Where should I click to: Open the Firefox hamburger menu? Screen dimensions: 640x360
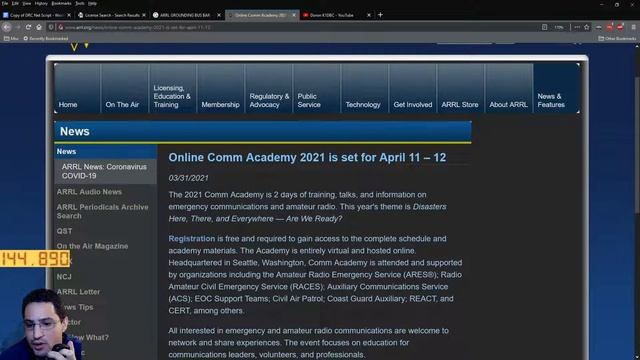[x=633, y=27]
